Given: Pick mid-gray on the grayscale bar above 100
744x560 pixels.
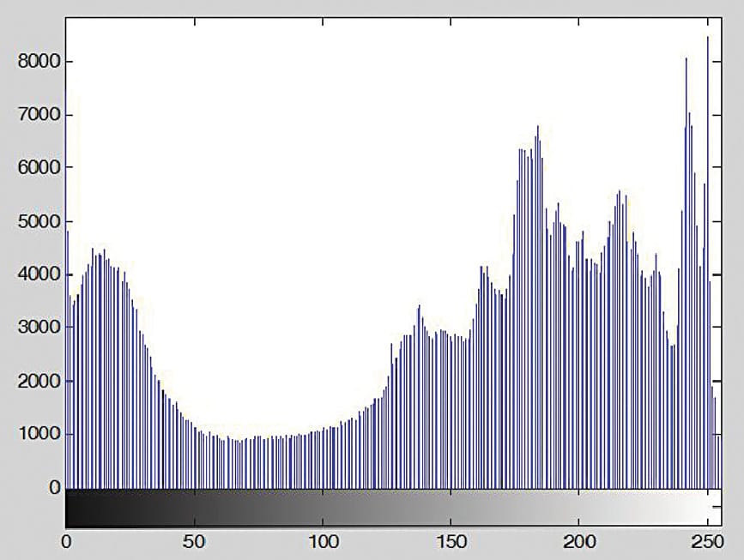Looking at the screenshot, I should 323,508.
